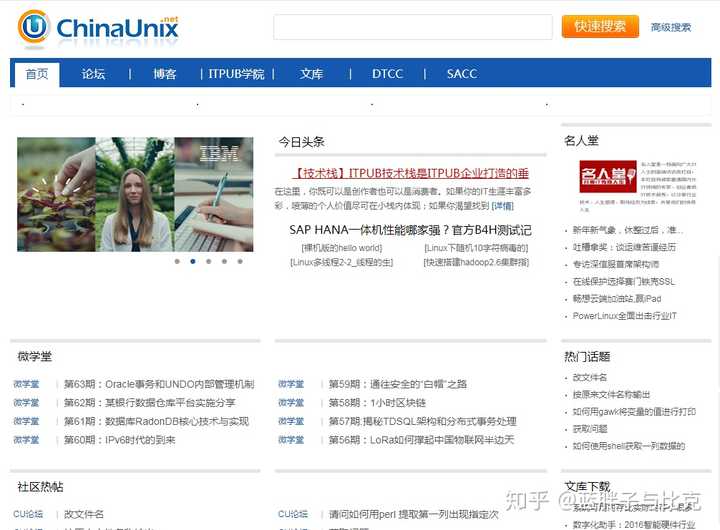Click 社区热帖 section heading
The image size is (720, 530).
(x=40, y=487)
